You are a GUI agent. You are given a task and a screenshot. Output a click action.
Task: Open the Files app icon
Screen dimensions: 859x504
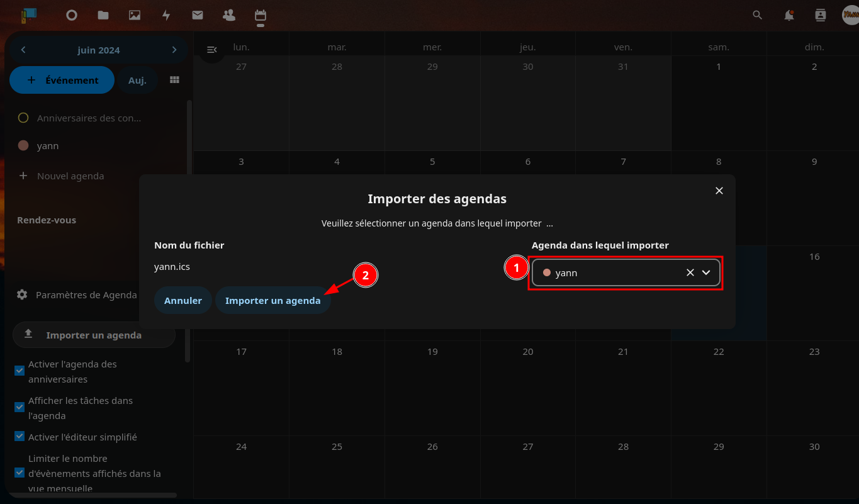(x=103, y=15)
